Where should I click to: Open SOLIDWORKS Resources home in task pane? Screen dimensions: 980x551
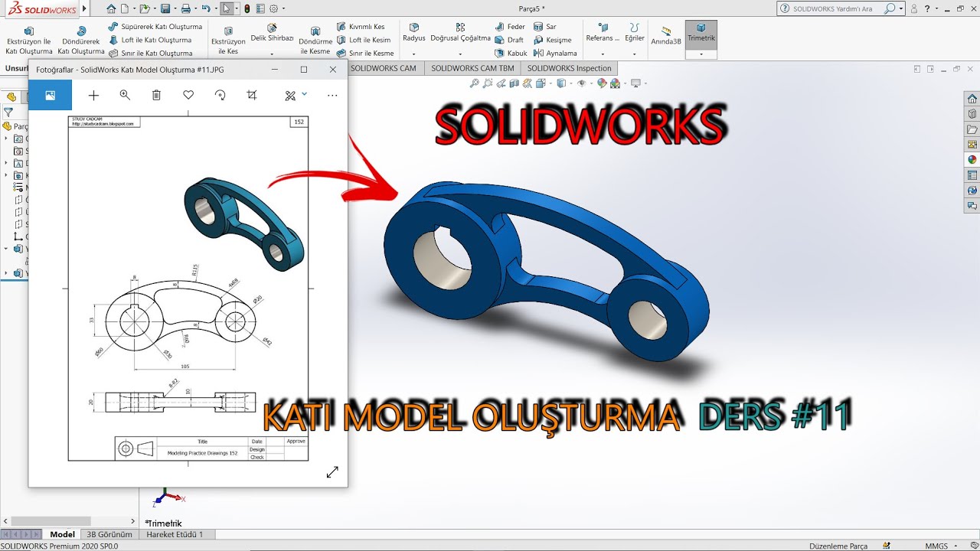click(972, 99)
